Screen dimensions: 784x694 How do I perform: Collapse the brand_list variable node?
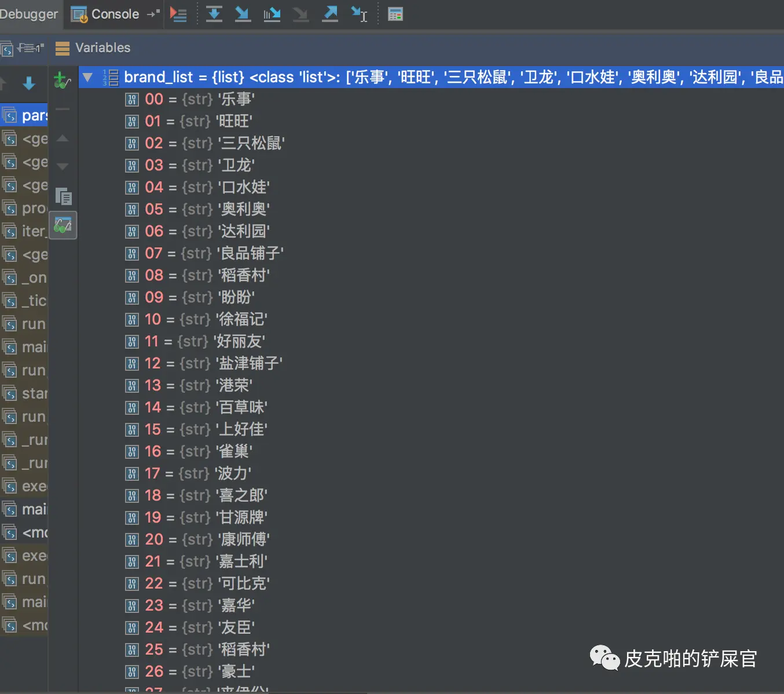coord(87,77)
